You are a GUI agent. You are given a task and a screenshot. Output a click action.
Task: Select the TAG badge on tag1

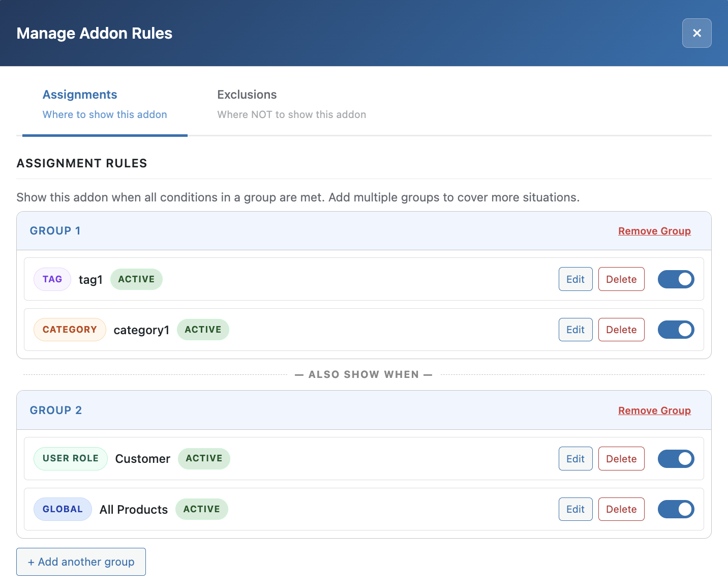(52, 279)
